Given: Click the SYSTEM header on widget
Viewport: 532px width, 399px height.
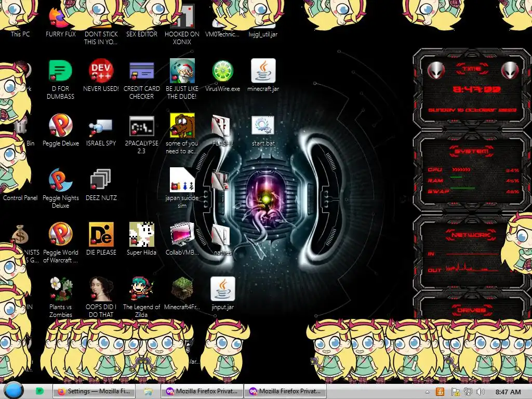Looking at the screenshot, I should 472,151.
